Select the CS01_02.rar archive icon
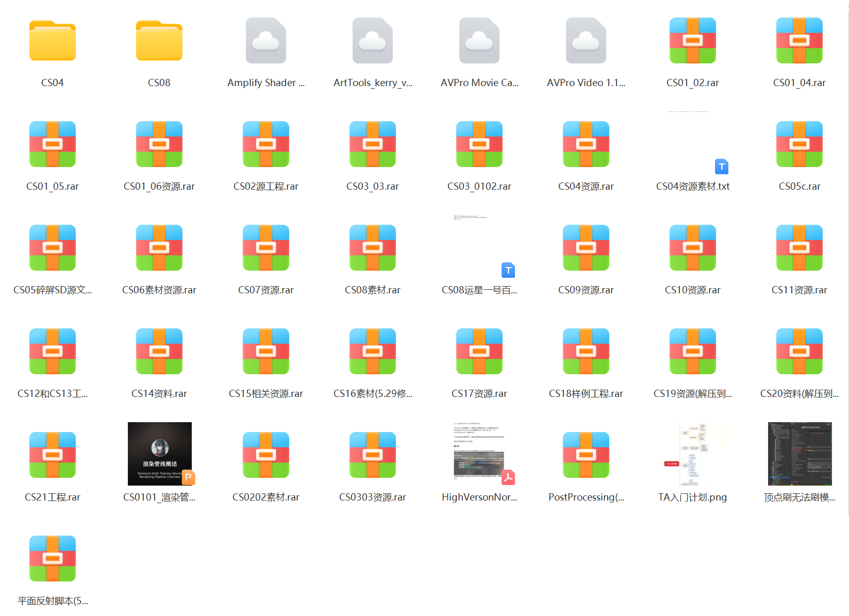The height and width of the screenshot is (616, 849). pyautogui.click(x=692, y=41)
